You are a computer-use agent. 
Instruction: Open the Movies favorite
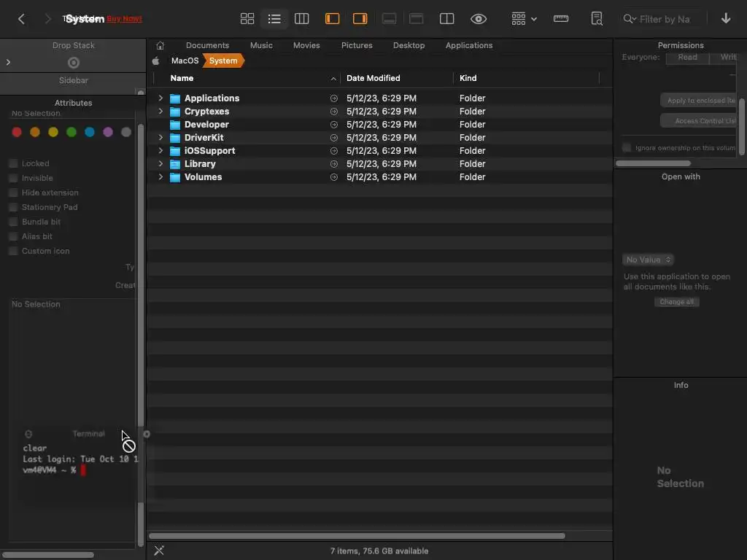(x=306, y=45)
